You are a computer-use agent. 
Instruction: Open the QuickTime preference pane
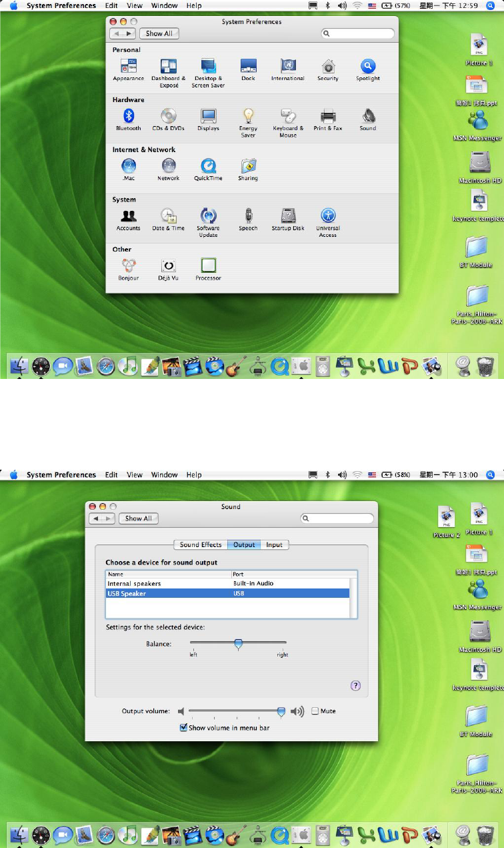tap(208, 169)
